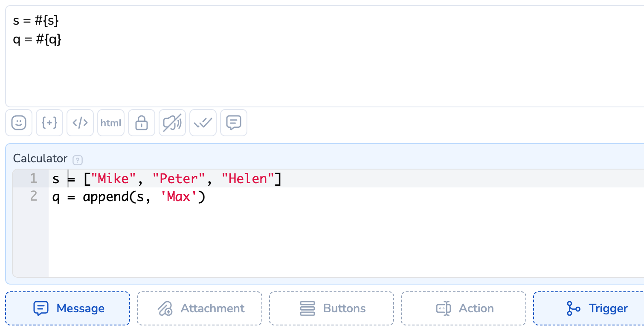This screenshot has height=328, width=644.
Task: Click the double checkmark icon
Action: pyautogui.click(x=203, y=123)
